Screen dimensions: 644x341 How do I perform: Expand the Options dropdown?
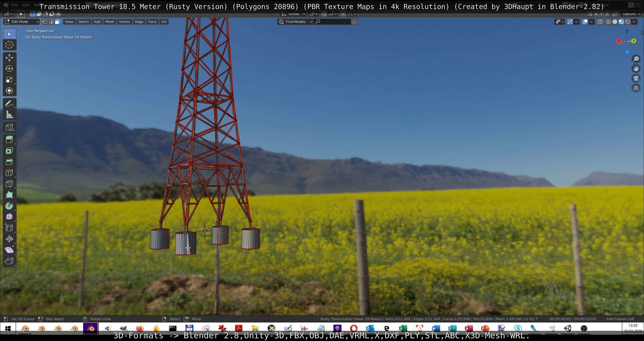tap(631, 14)
